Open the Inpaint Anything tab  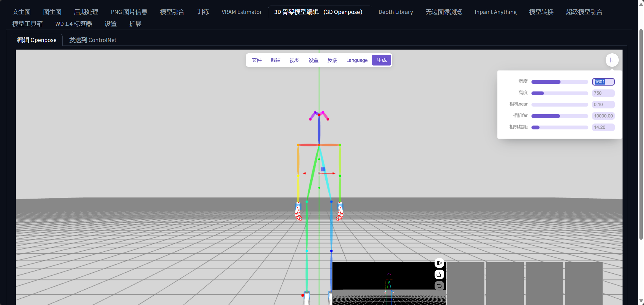pyautogui.click(x=495, y=12)
